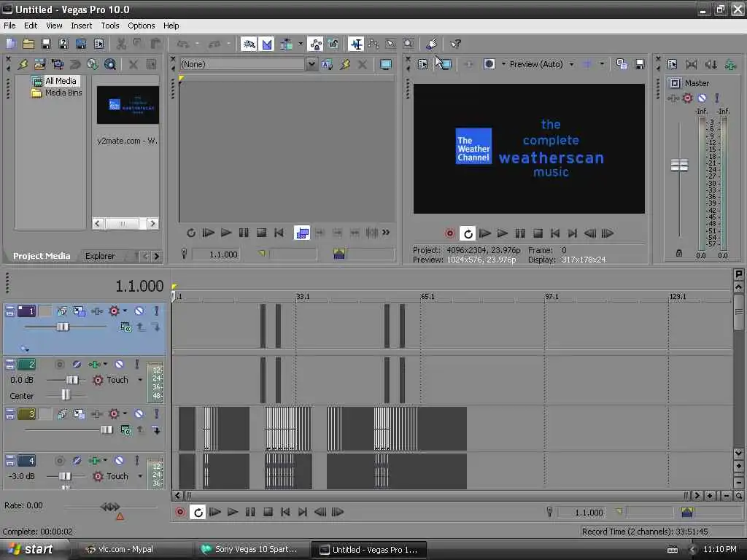Click Make Compositing Child icon on track 3

[x=156, y=430]
